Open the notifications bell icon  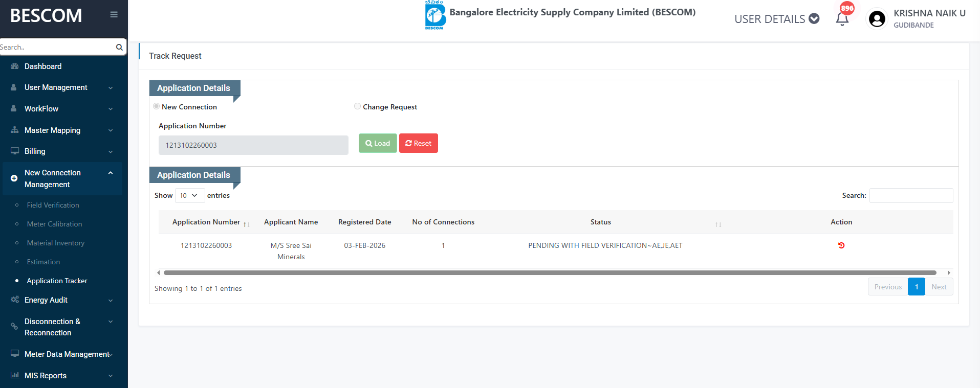point(842,19)
